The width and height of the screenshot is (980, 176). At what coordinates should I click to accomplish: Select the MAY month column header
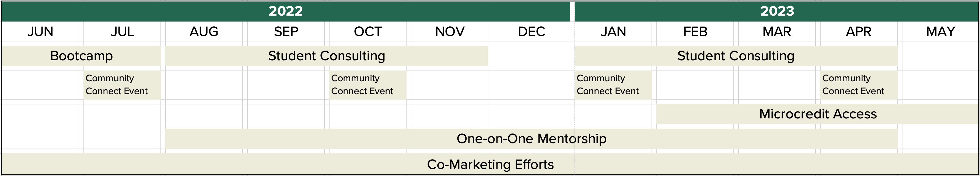tap(940, 31)
